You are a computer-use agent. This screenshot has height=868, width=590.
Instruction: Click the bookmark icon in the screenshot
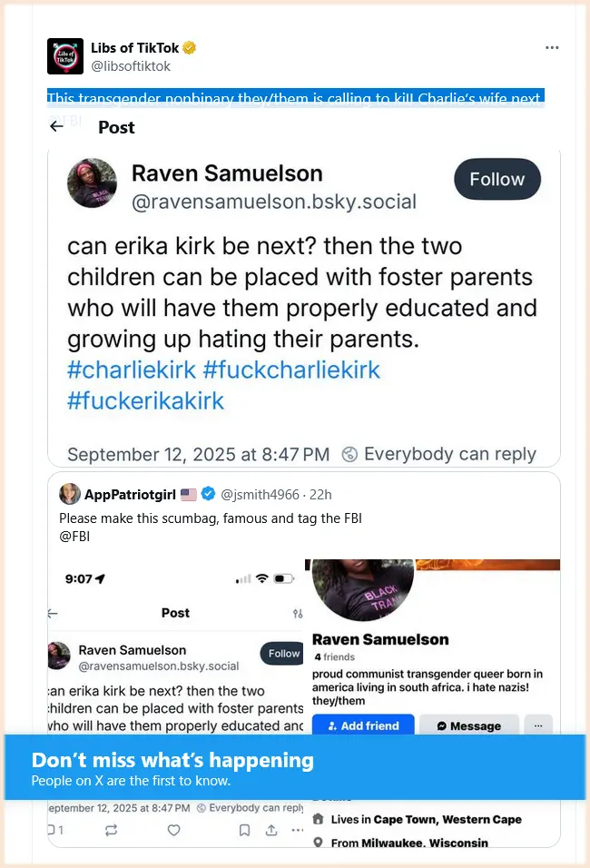244,830
